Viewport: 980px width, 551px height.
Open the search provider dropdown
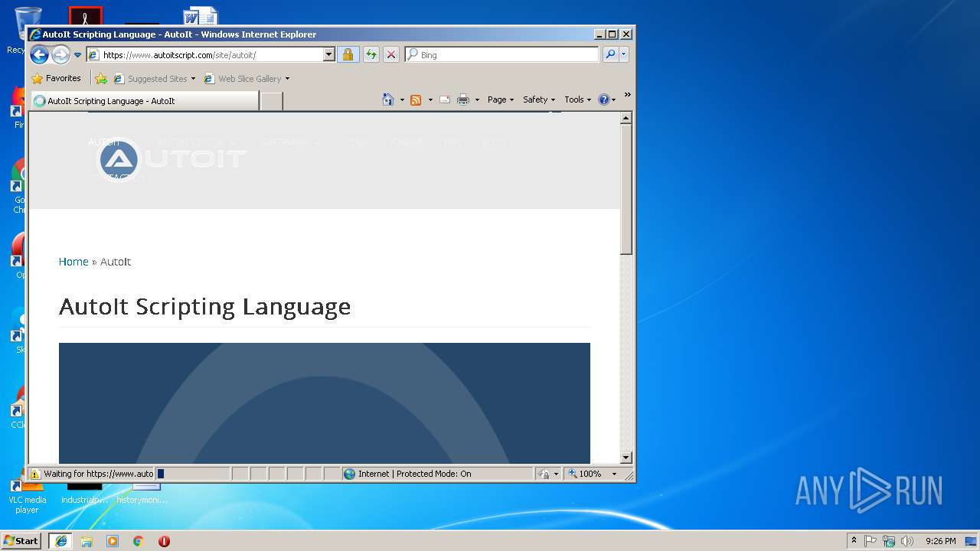(624, 55)
